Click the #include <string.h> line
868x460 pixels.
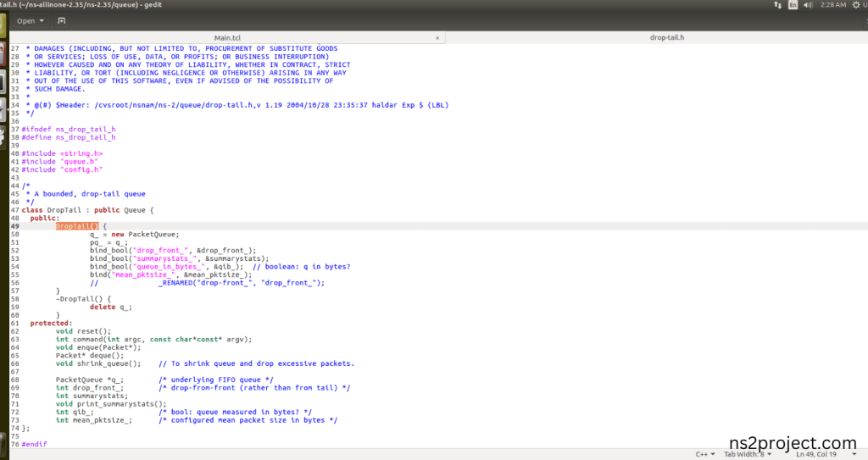pyautogui.click(x=62, y=153)
